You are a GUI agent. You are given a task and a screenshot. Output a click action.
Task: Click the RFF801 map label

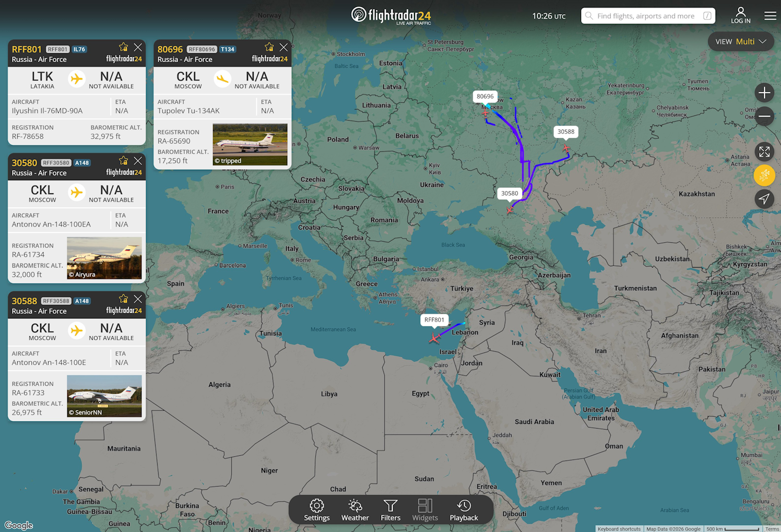tap(434, 320)
